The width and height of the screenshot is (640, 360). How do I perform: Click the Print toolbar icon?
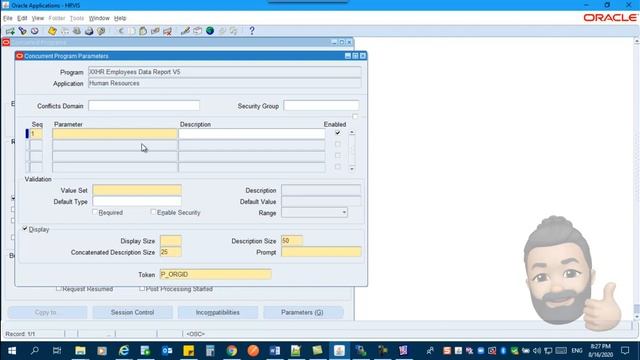click(x=89, y=31)
